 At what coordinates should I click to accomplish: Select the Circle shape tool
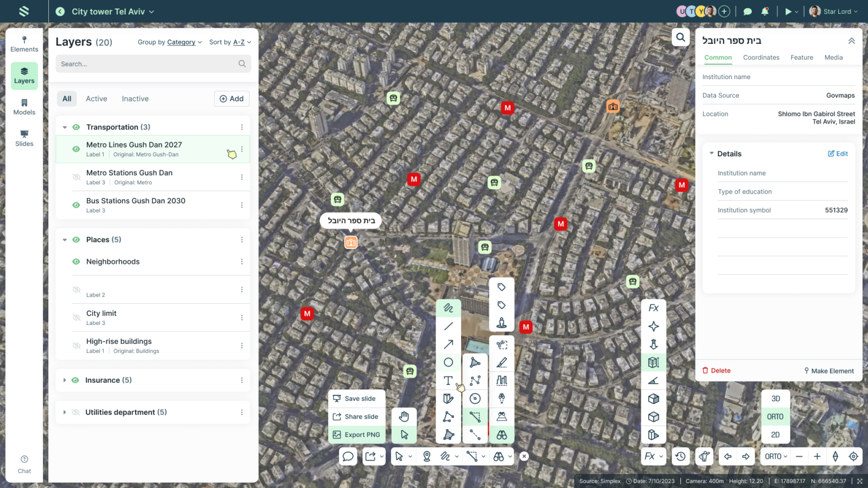click(x=448, y=362)
